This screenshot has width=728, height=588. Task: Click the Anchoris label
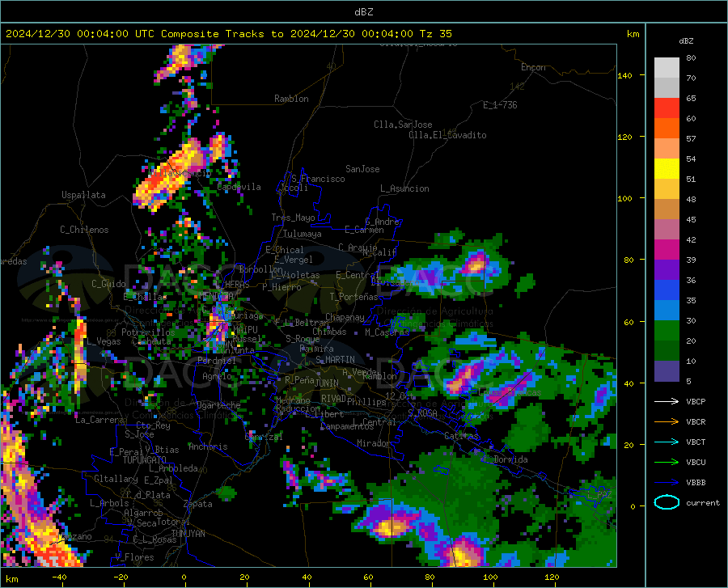pyautogui.click(x=208, y=446)
